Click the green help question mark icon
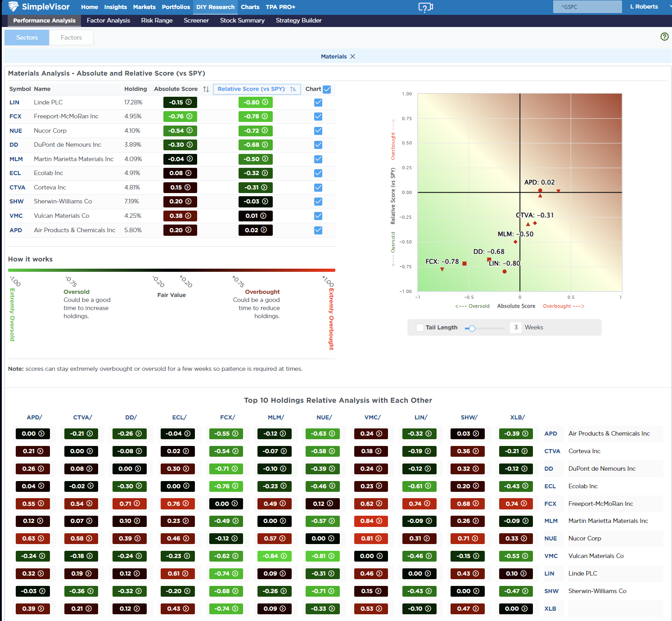Viewport: 672px width, 621px height. [664, 37]
